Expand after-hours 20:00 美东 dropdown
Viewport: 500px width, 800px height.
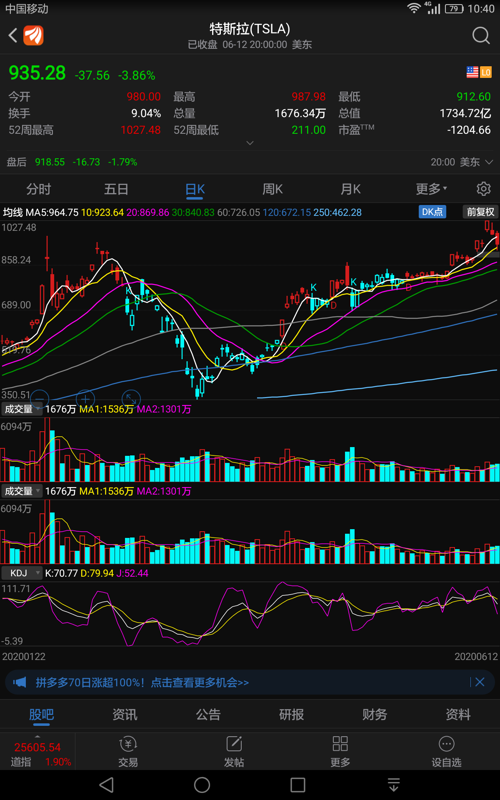[x=462, y=162]
